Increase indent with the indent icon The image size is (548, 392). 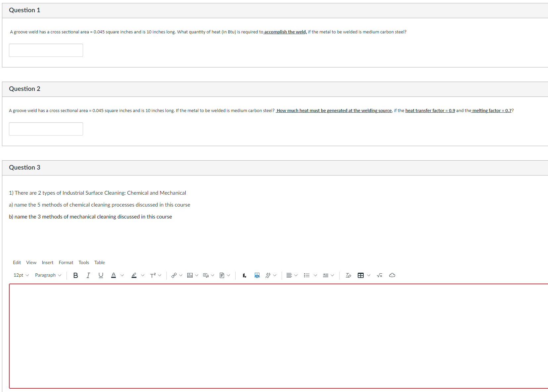coord(326,275)
